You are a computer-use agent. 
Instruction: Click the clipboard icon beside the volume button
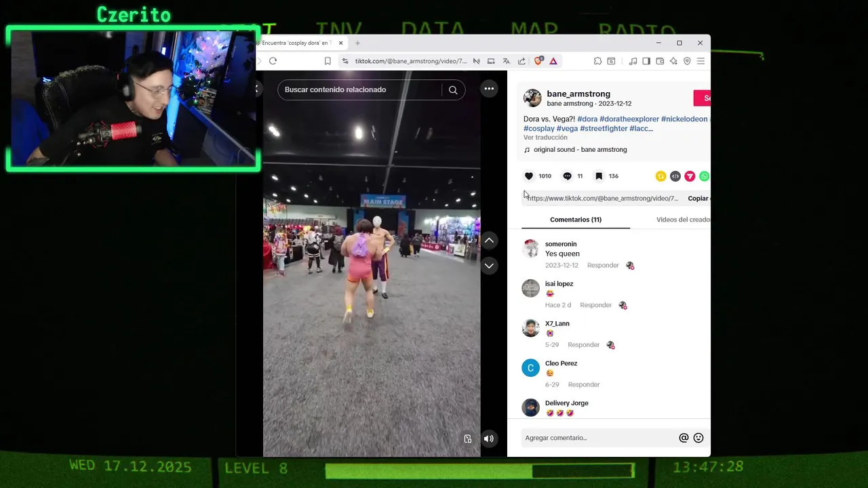(468, 439)
